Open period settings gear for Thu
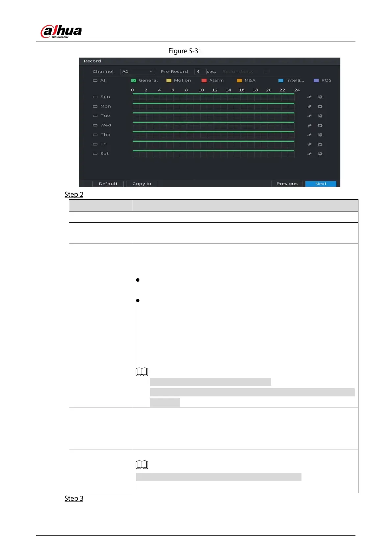The height and width of the screenshot is (554, 392). coord(320,135)
